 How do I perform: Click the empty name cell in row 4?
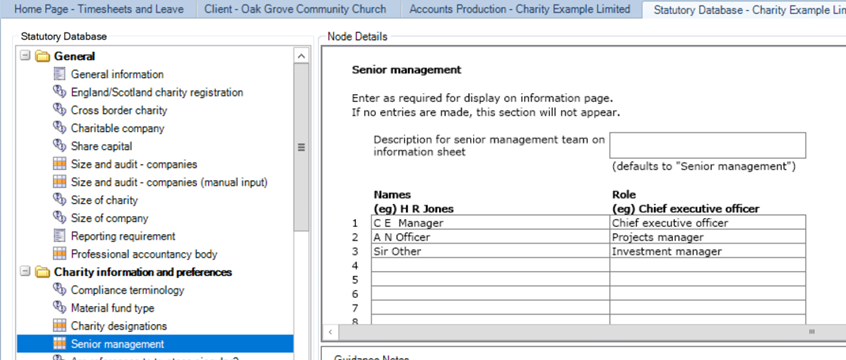tap(490, 265)
